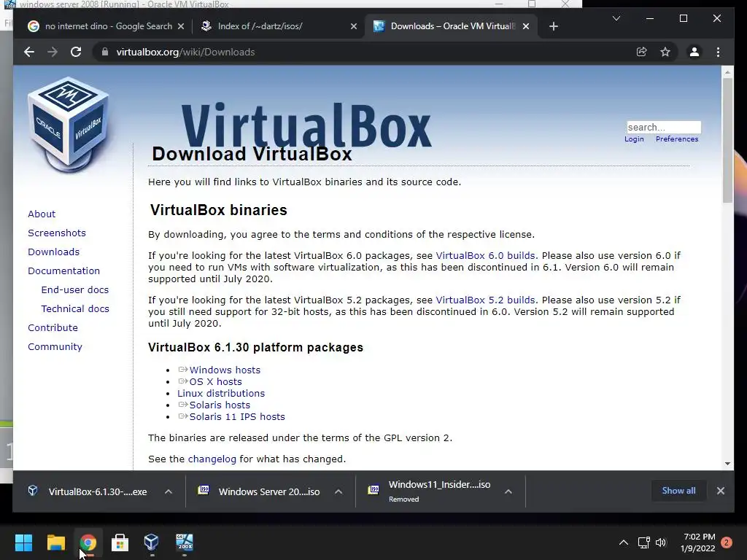Viewport: 747px width, 560px height.
Task: Share this page using the share icon
Action: (x=642, y=52)
